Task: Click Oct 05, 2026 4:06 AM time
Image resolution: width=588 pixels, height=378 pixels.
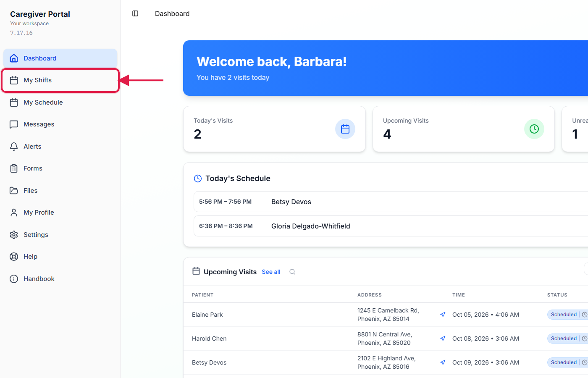Action: (x=486, y=315)
